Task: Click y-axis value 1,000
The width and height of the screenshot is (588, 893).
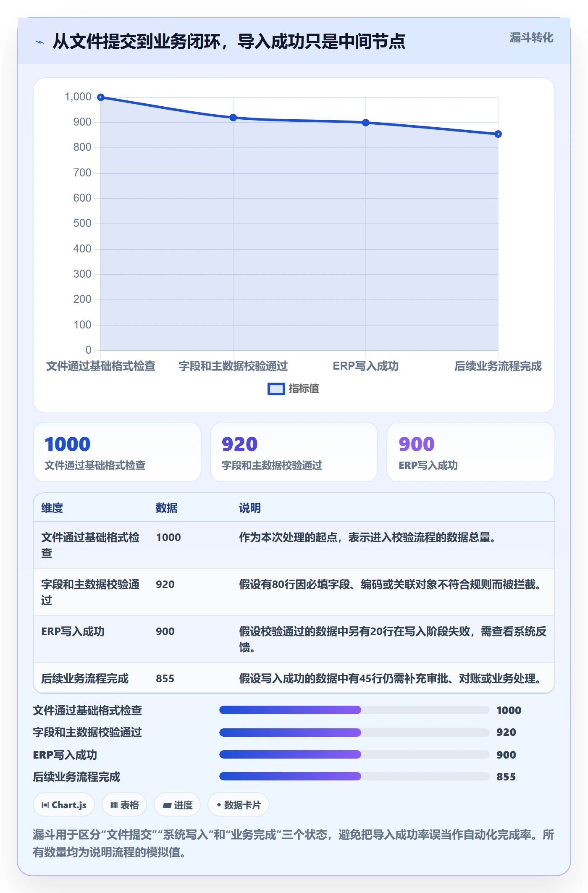Action: coord(78,97)
